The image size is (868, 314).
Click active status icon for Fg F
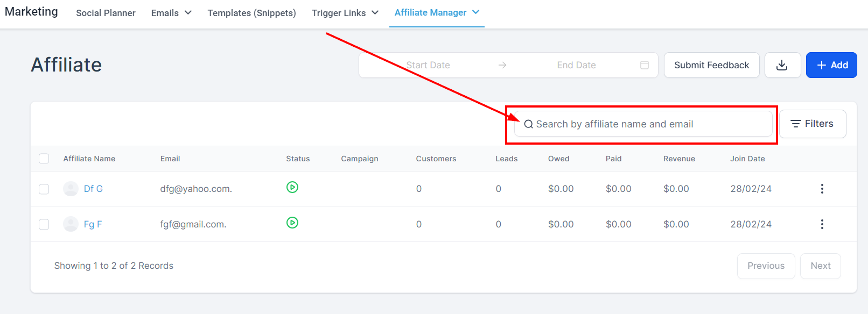pyautogui.click(x=292, y=223)
